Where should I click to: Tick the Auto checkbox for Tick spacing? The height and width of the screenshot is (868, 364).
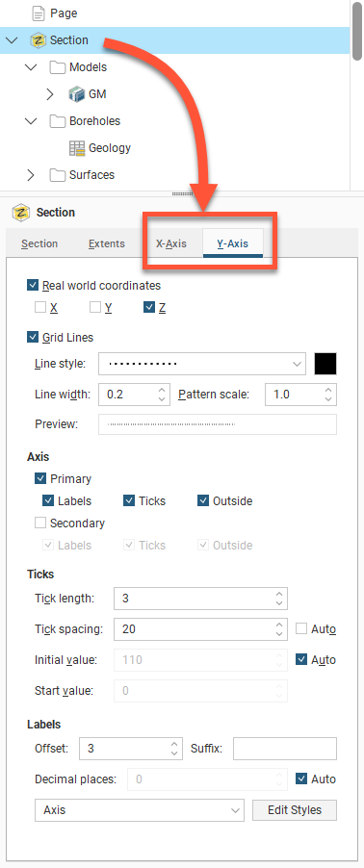tap(301, 628)
